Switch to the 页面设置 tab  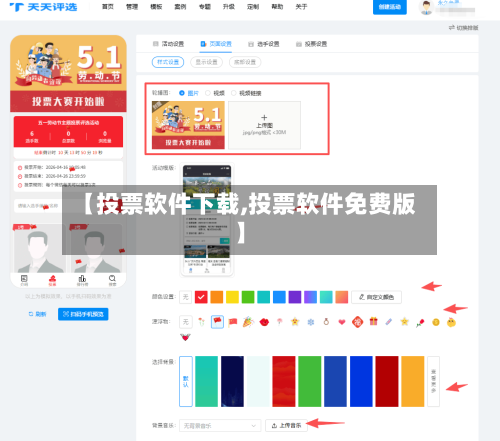[216, 44]
